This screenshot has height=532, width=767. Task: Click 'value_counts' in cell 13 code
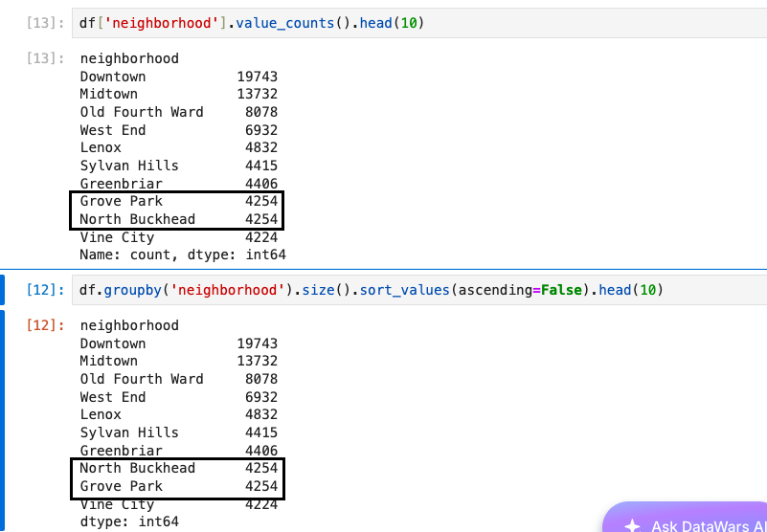click(x=284, y=23)
